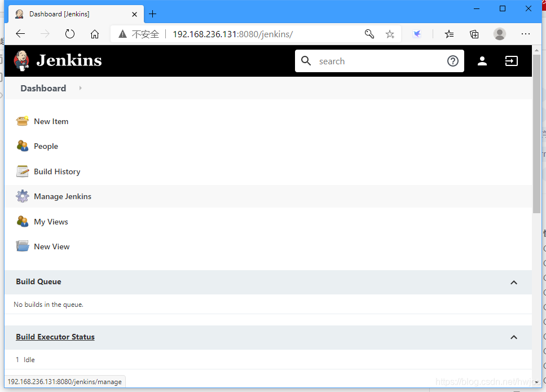
Task: Minimize the browser window
Action: (x=477, y=8)
